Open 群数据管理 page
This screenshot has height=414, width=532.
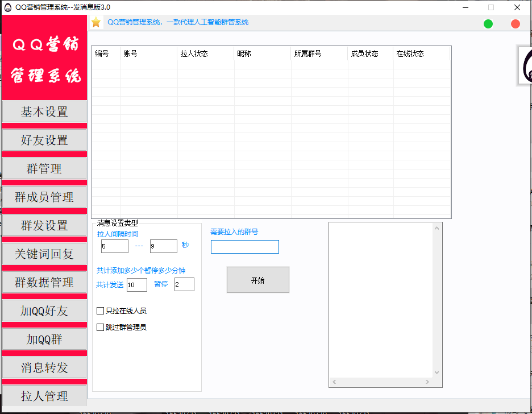tap(44, 282)
